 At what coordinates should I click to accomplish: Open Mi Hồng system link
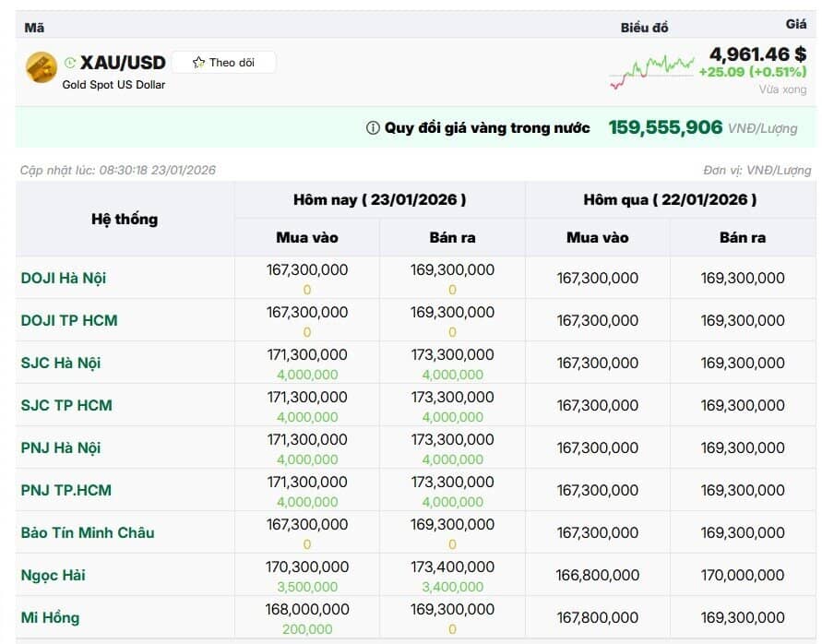click(51, 618)
